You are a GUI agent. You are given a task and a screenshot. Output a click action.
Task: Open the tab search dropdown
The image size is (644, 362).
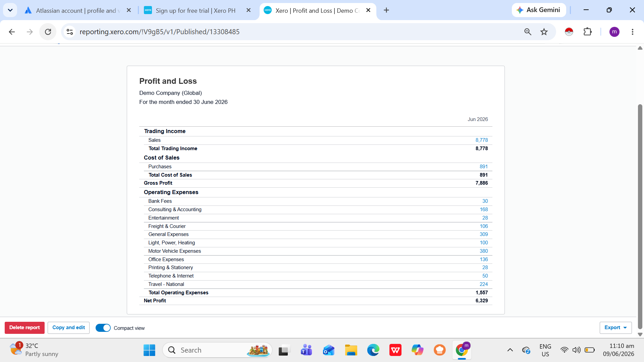(10, 10)
